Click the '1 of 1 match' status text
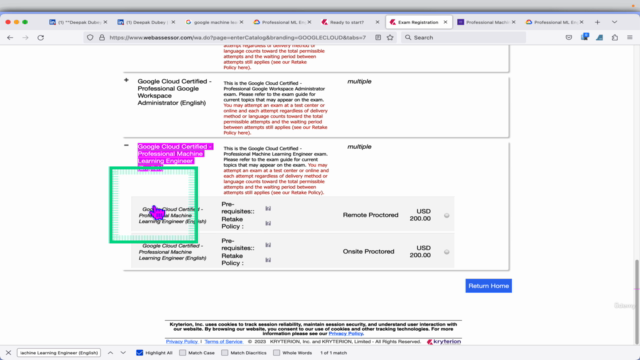 (333, 353)
